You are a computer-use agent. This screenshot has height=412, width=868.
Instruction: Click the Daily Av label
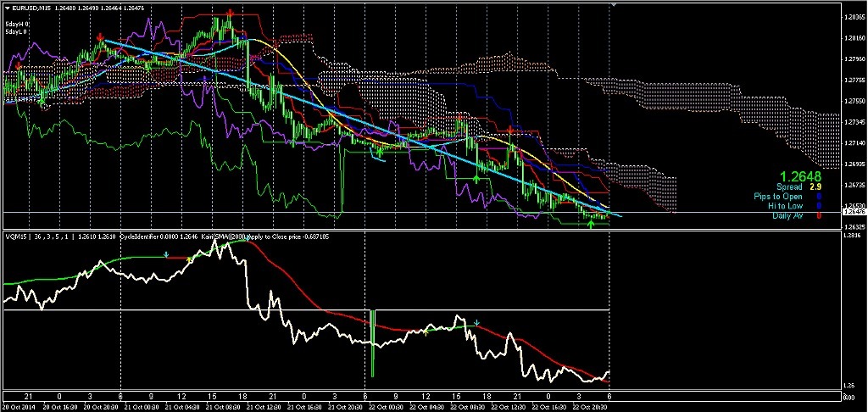click(787, 215)
